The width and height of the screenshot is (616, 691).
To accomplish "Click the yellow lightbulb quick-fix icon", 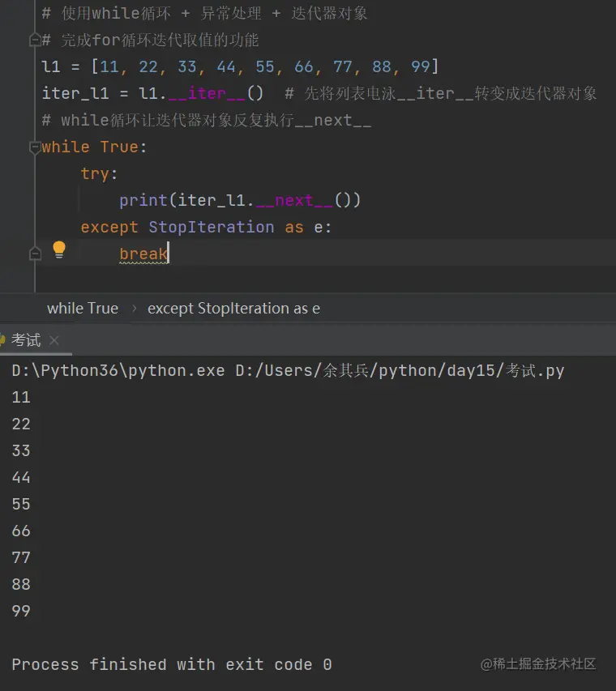I will coord(59,250).
